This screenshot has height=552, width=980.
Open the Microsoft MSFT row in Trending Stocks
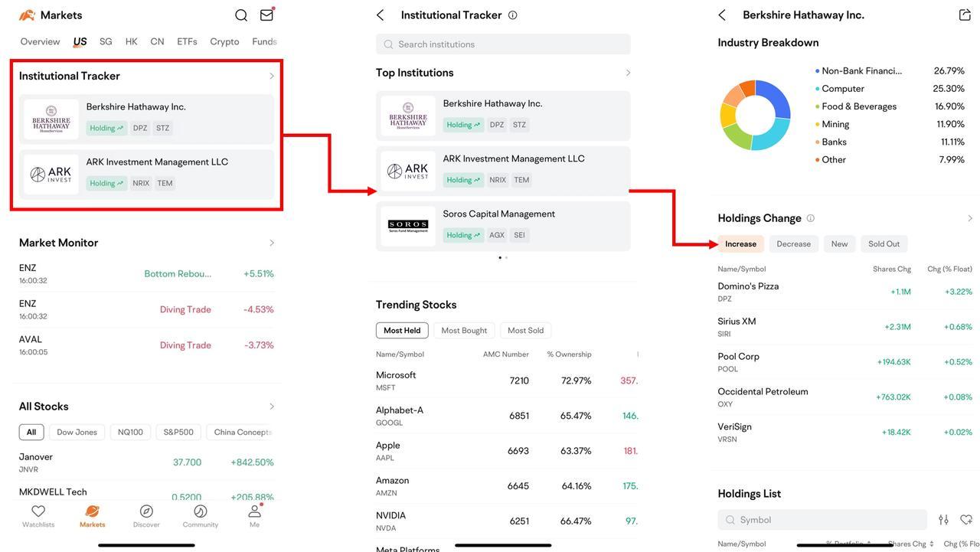(x=506, y=381)
